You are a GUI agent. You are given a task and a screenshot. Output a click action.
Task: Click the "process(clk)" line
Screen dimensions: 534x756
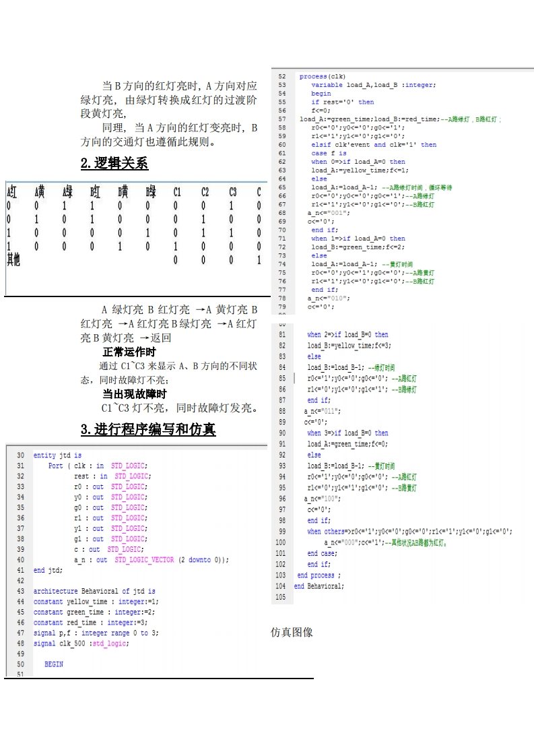coord(323,77)
